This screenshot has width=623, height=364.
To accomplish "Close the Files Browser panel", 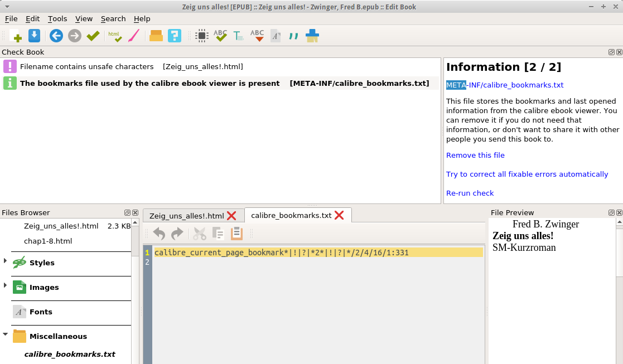I will [x=135, y=212].
